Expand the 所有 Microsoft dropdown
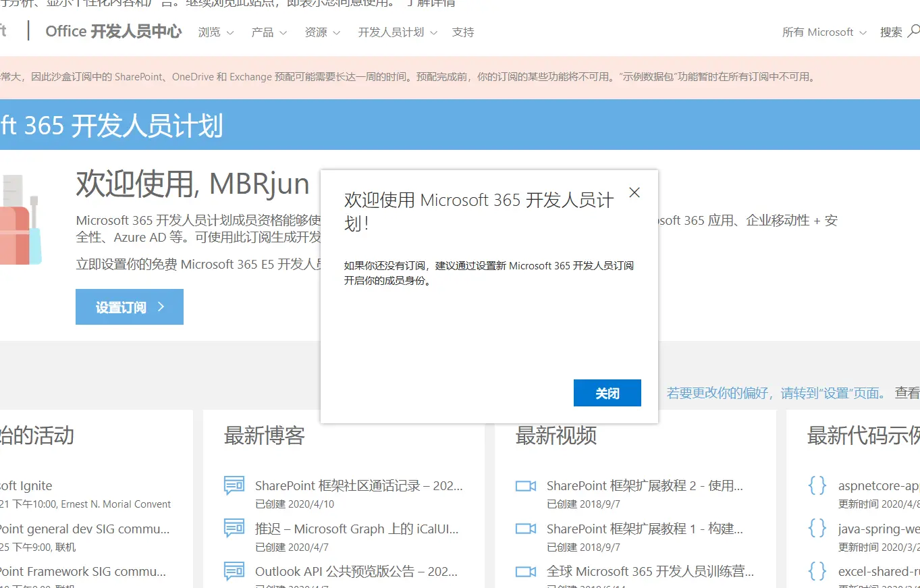 (x=824, y=32)
